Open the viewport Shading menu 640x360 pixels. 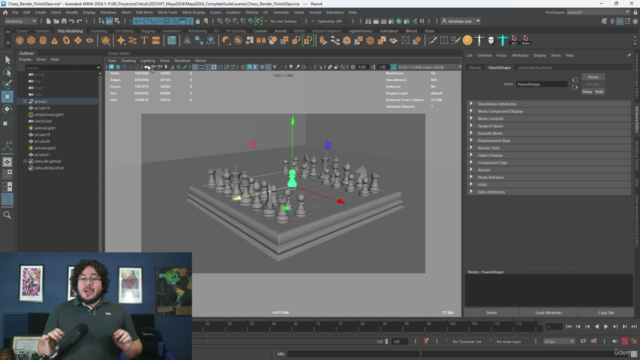tap(128, 61)
